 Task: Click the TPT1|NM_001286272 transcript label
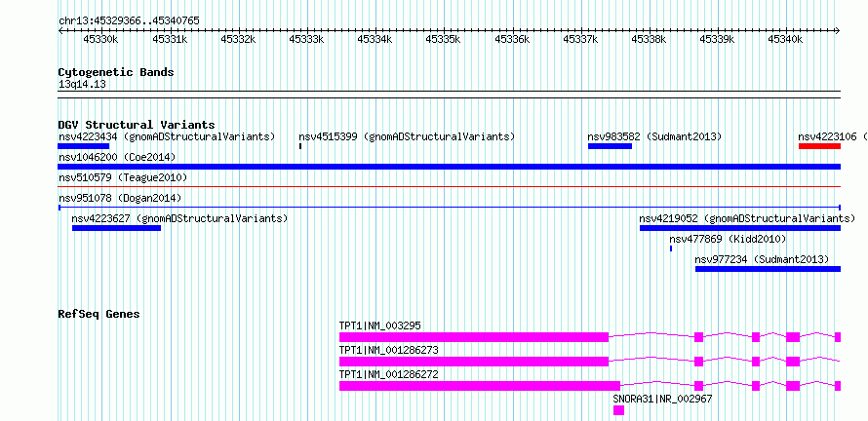(x=389, y=374)
